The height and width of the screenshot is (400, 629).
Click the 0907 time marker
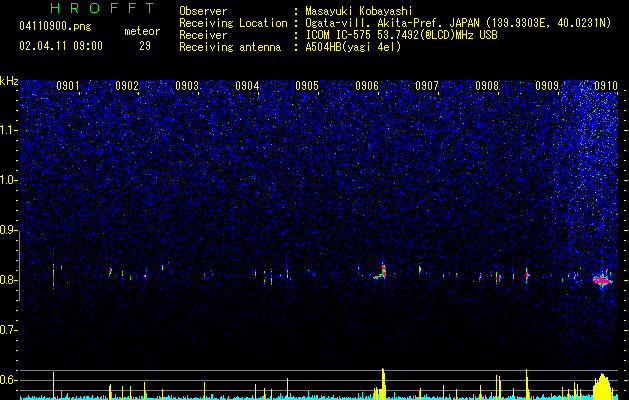click(x=427, y=85)
